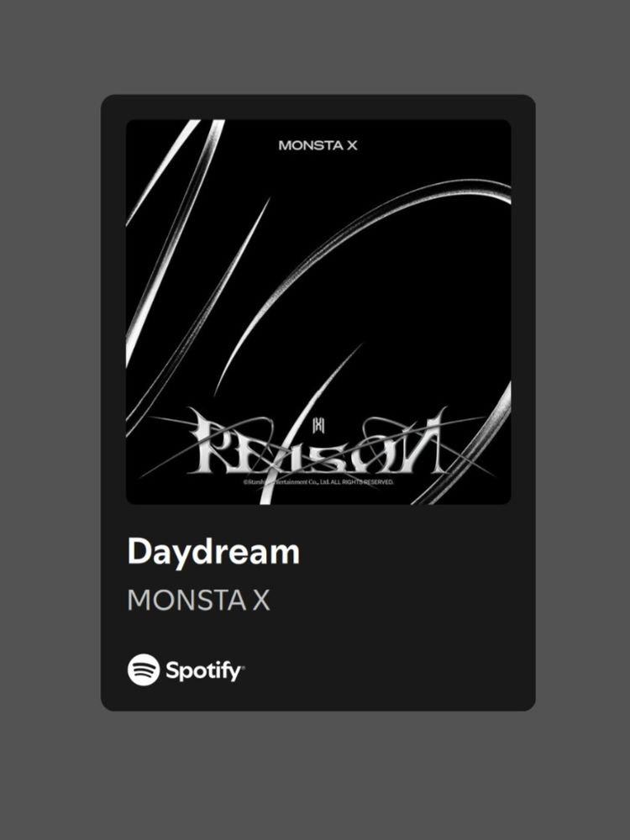
Task: Click the registered trademark symbol beside Spotify
Action: [x=243, y=668]
